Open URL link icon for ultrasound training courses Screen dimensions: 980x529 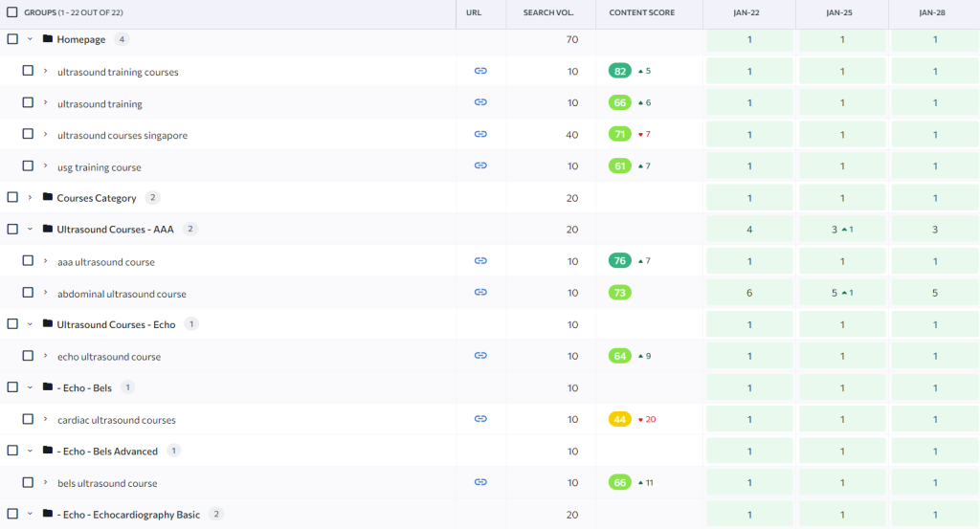coord(480,71)
